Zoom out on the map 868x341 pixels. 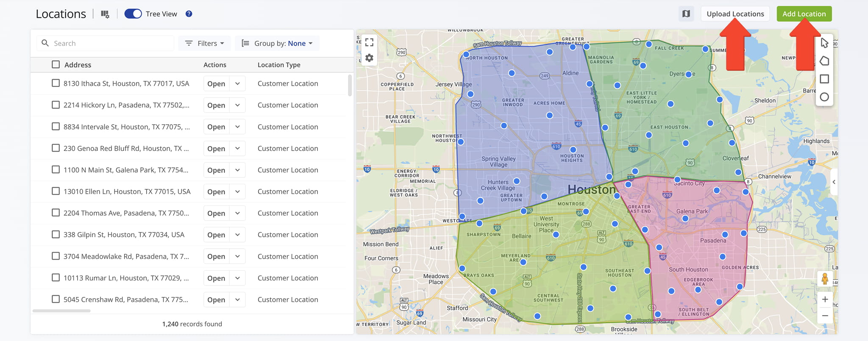tap(825, 316)
